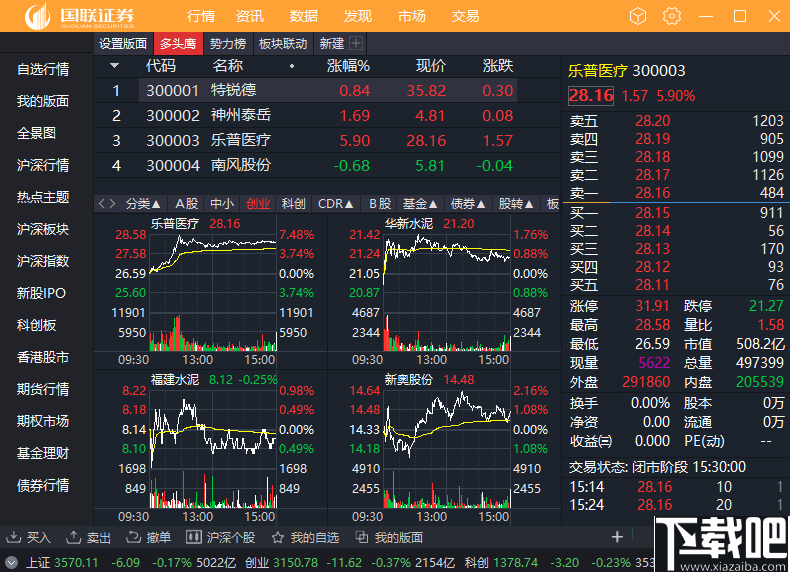Open 新股IPO in the sidebar
This screenshot has height=572, width=790.
[41, 293]
